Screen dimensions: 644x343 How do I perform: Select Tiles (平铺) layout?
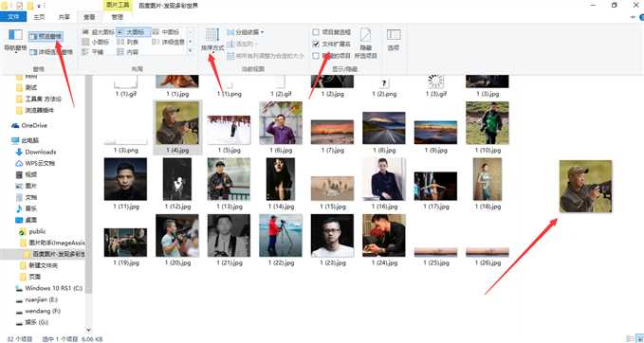[93, 52]
